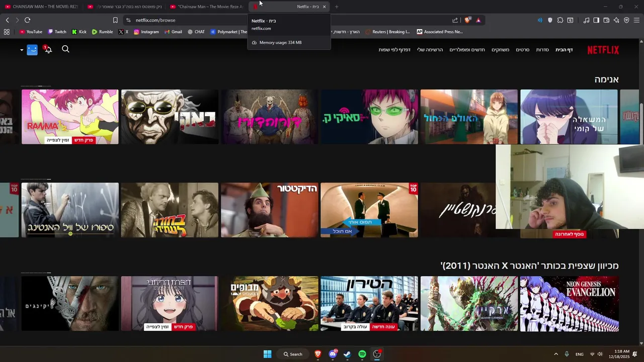Open סיפורו של וויל האנטינג title card
The width and height of the screenshot is (644, 362).
click(70, 210)
